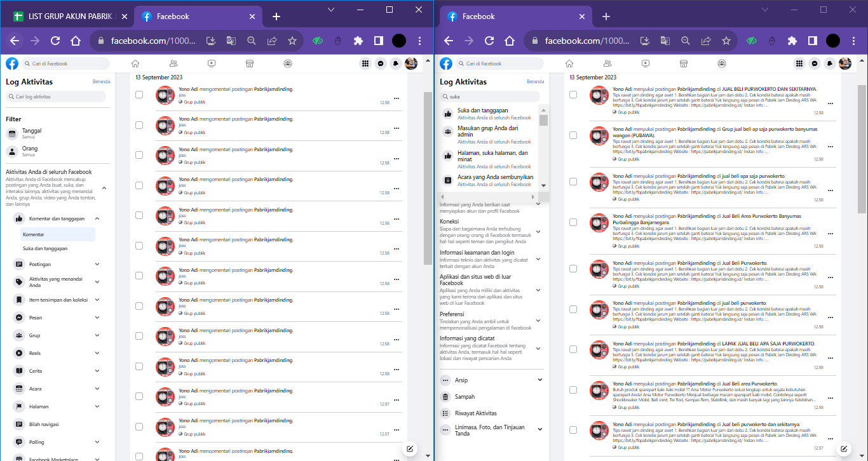Viewport: 868px width, 461px height.
Task: Open Facebook Home icon in the left window
Action: [x=135, y=63]
